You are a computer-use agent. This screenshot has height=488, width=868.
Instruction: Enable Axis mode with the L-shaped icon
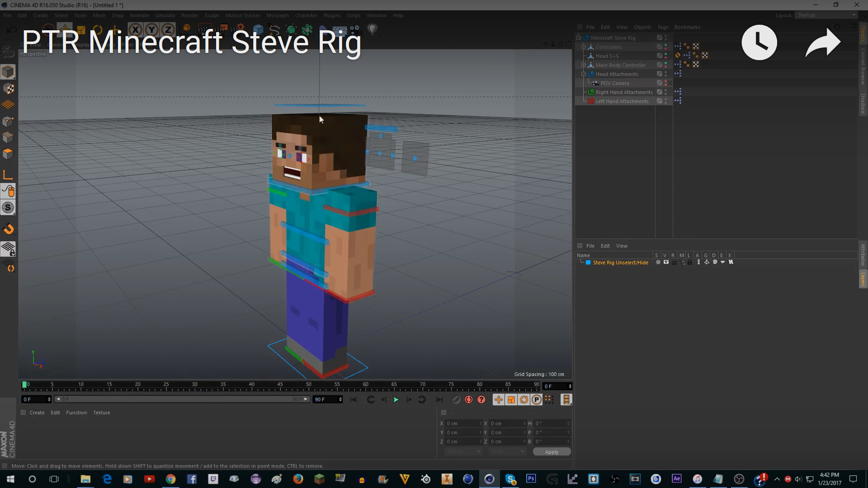(x=8, y=175)
